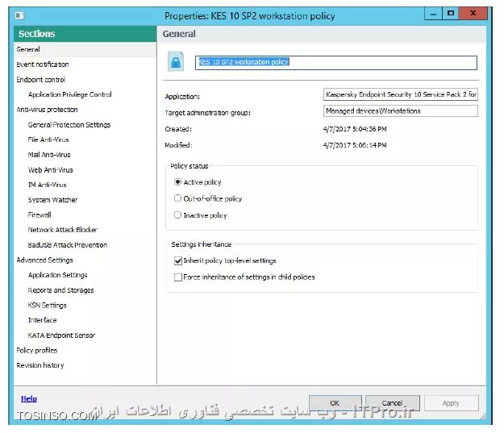The height and width of the screenshot is (433, 504).
Task: Select the Inactive policy radio button
Action: [x=177, y=214]
